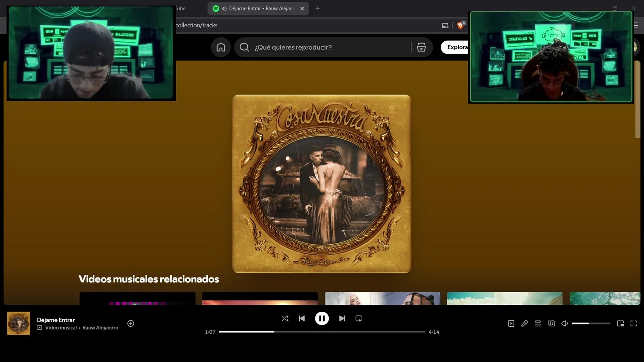The image size is (644, 362).
Task: Click the Brave Shields lion icon
Action: pos(461,25)
